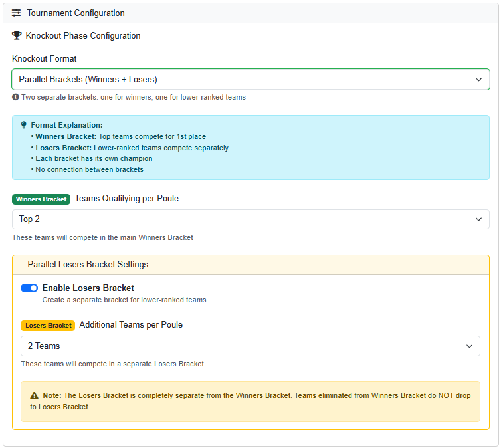Click the 'Additional Teams per Poule' label

pyautogui.click(x=131, y=325)
